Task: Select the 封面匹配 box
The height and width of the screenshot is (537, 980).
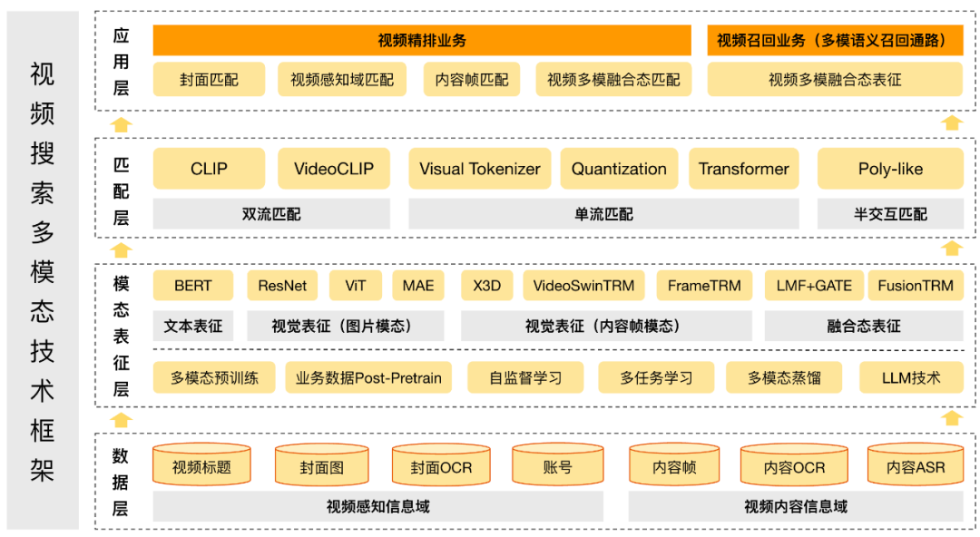Action: [x=209, y=80]
